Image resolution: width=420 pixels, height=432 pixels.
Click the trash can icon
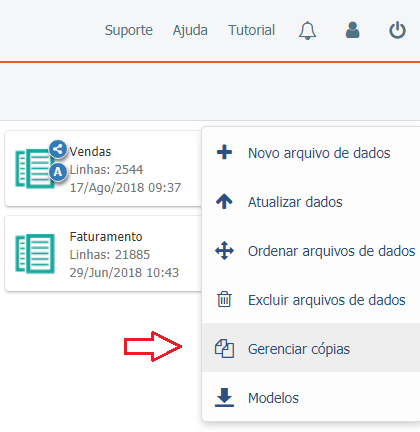click(x=224, y=299)
